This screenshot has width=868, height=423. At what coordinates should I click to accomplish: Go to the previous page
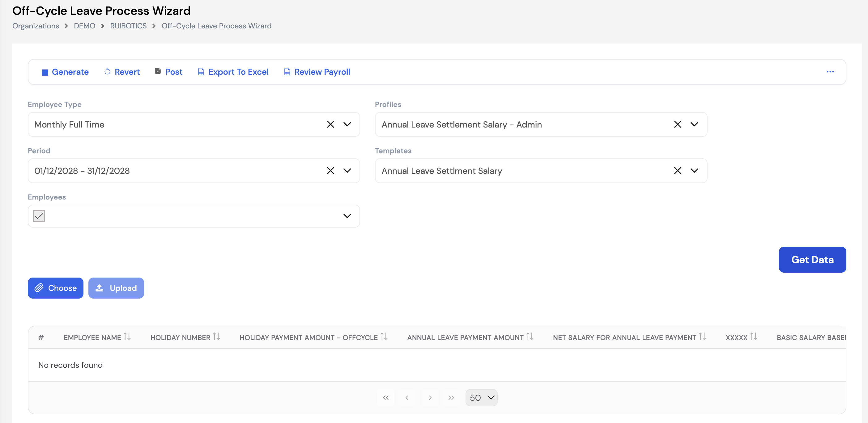tap(407, 398)
